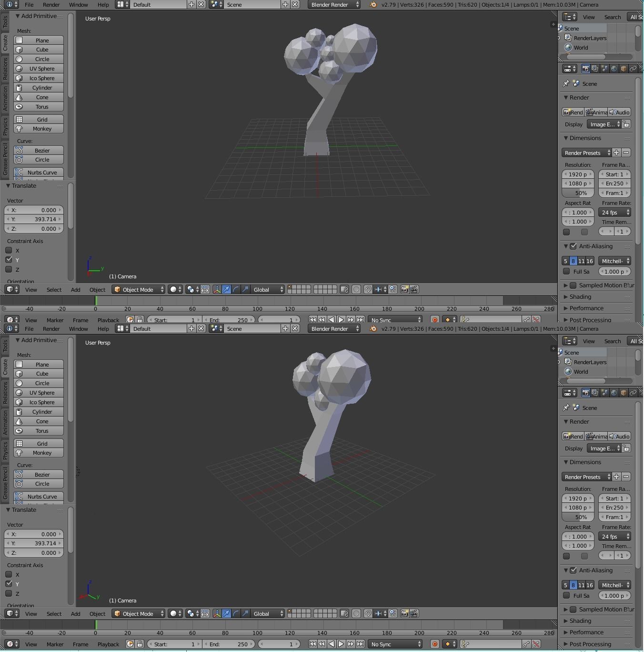Enable Z constraint axis in top window

(x=9, y=269)
